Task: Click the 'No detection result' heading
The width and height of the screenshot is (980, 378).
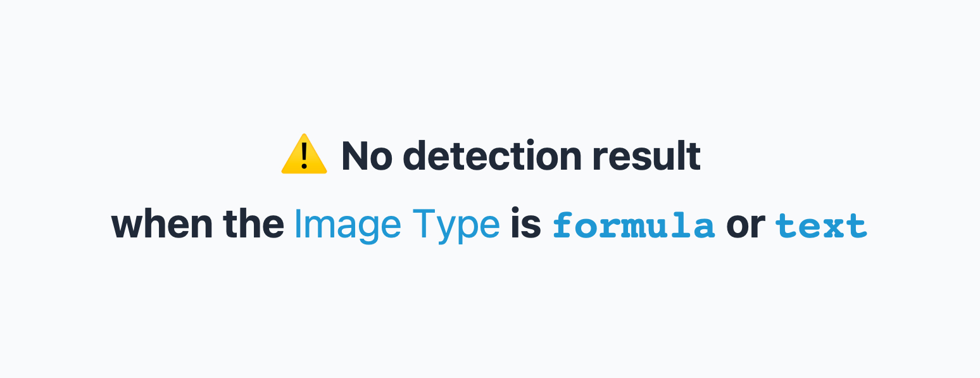Action: 521,156
